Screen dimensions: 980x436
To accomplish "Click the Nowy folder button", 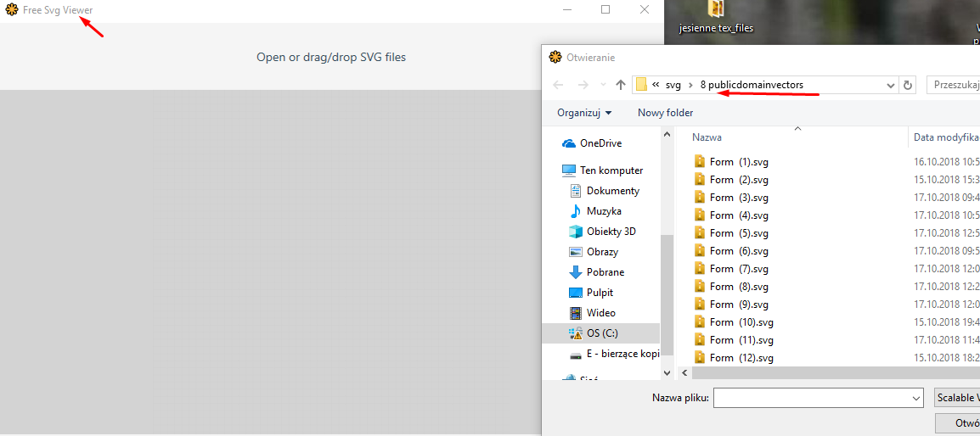I will click(665, 113).
